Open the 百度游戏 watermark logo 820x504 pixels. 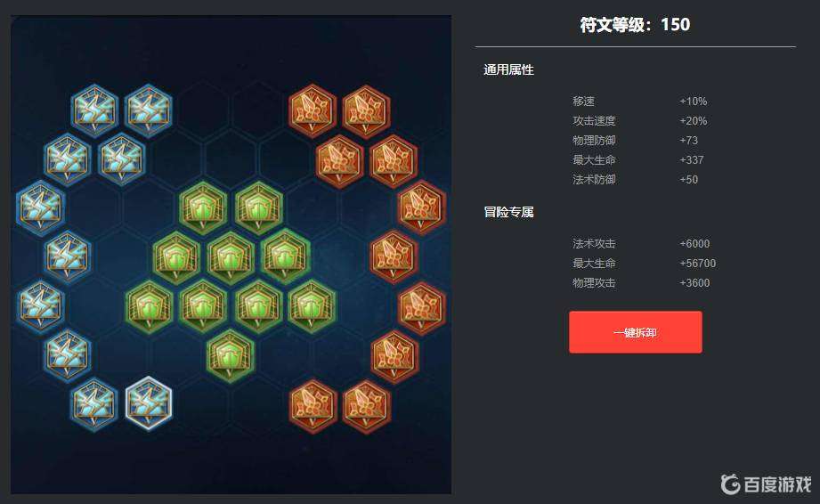(765, 484)
